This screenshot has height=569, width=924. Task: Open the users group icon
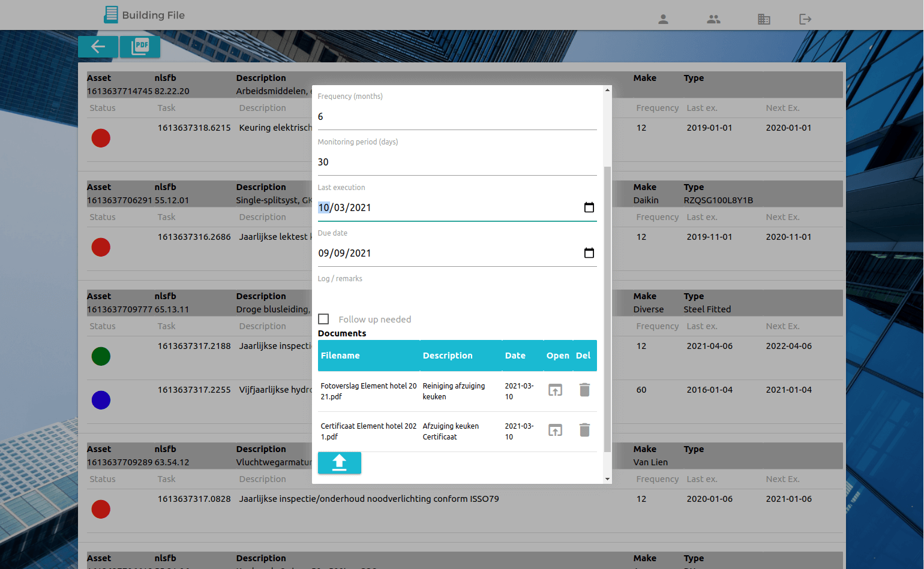(713, 19)
